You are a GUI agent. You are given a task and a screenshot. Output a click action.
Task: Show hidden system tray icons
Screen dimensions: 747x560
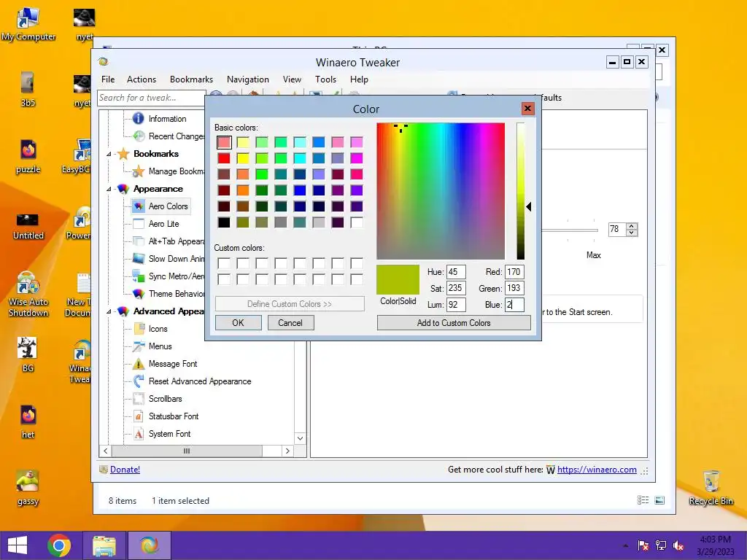(625, 545)
